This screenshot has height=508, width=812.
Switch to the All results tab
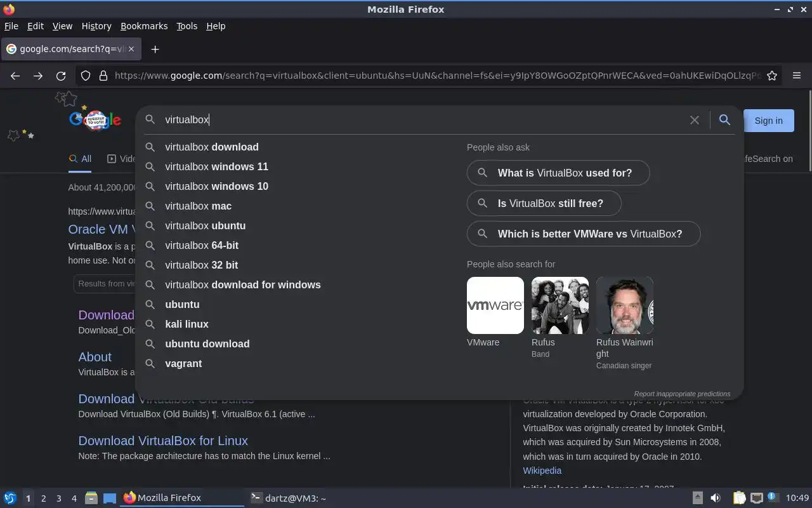(x=81, y=159)
